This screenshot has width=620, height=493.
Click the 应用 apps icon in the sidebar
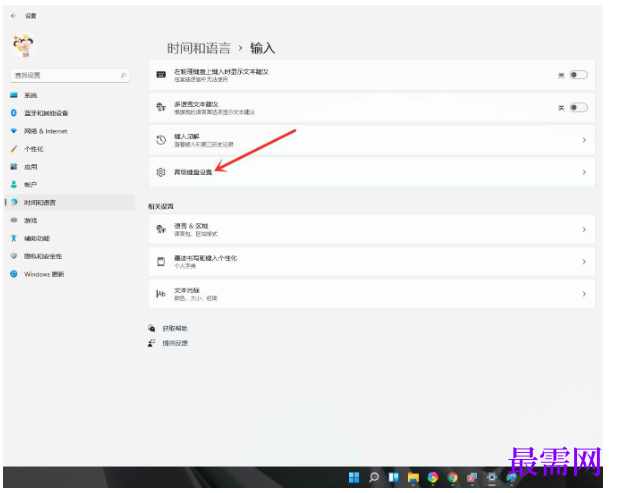click(14, 167)
